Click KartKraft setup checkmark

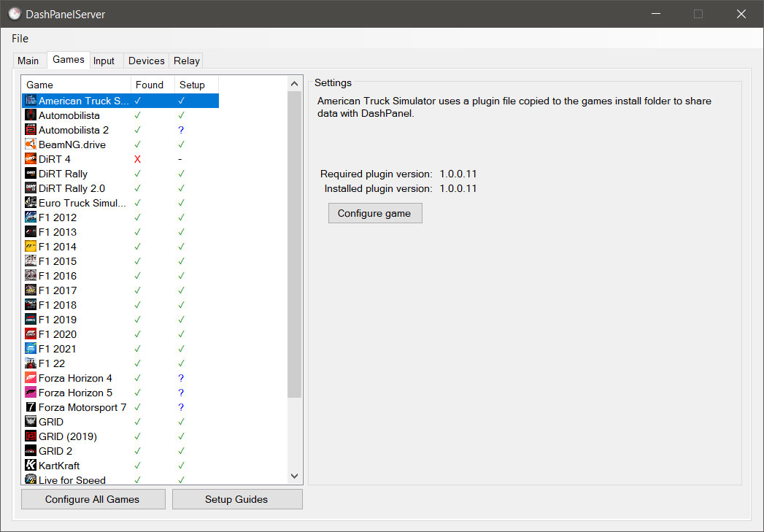coord(181,466)
